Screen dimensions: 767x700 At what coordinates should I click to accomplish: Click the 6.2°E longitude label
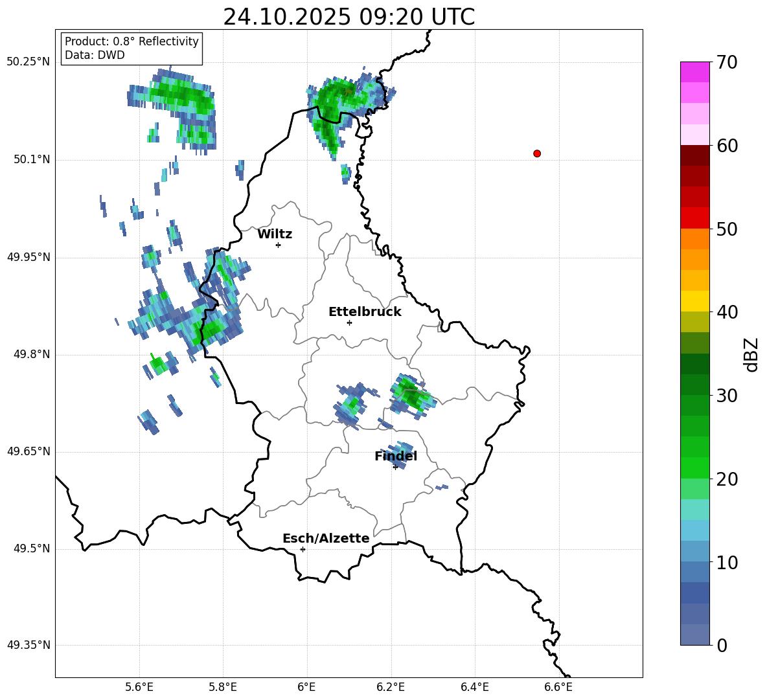pos(391,687)
